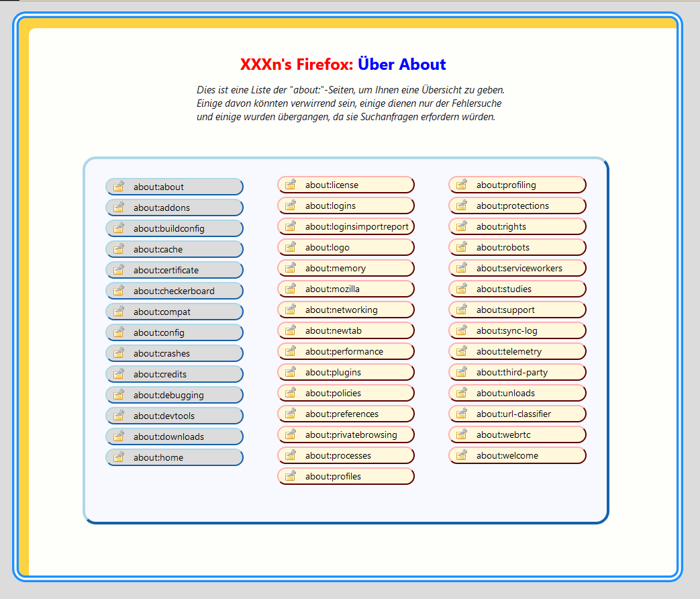Open the about:performance link
Viewport: 700px width, 599px height.
(x=346, y=351)
